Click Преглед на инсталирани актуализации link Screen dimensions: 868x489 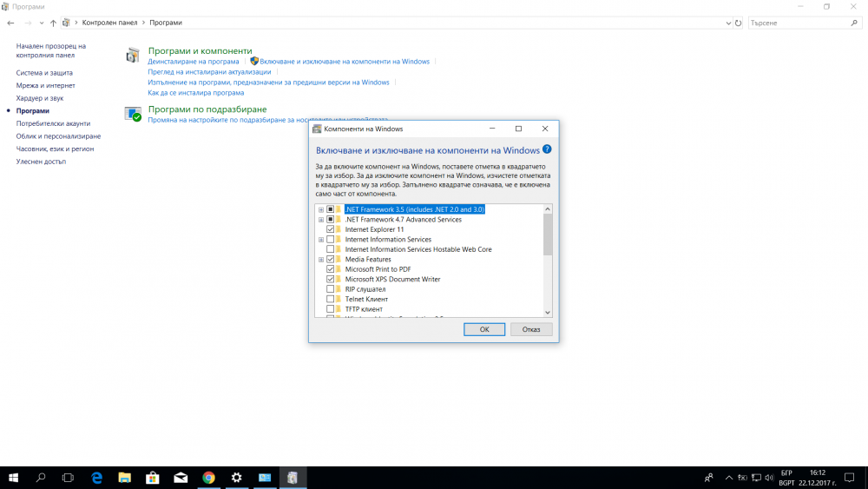coord(209,72)
